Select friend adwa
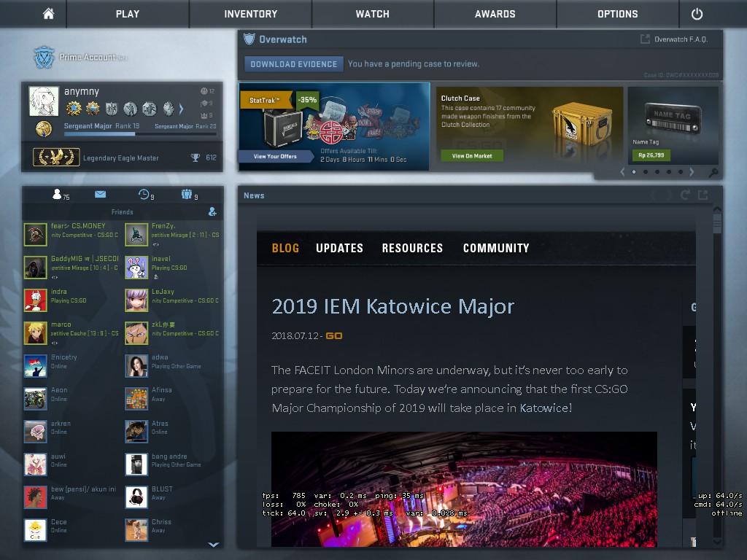The width and height of the screenshot is (747, 560). tap(172, 366)
